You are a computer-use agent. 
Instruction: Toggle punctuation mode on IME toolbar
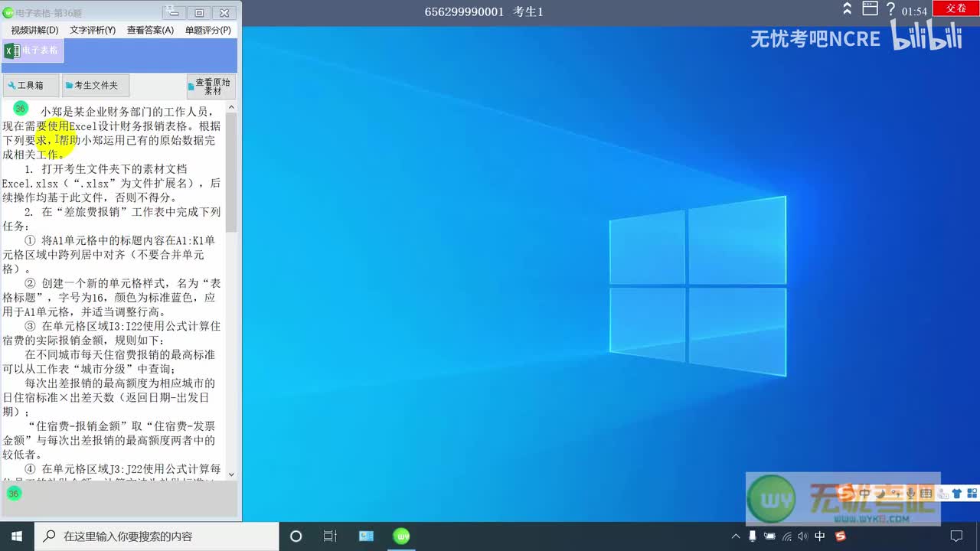tap(895, 494)
